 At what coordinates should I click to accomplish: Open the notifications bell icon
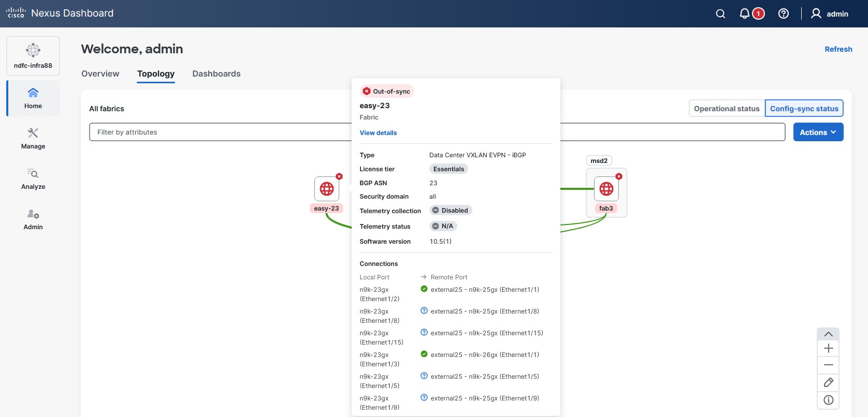[x=744, y=13]
